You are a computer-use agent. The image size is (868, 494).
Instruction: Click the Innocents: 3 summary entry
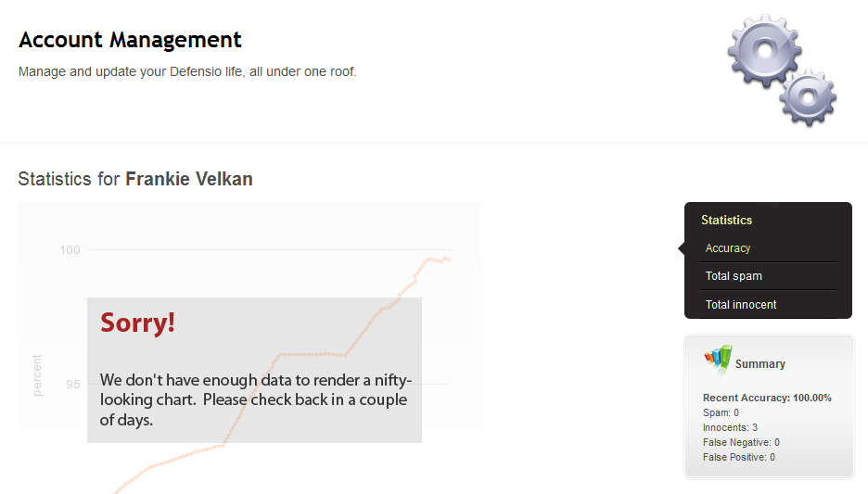pyautogui.click(x=730, y=427)
